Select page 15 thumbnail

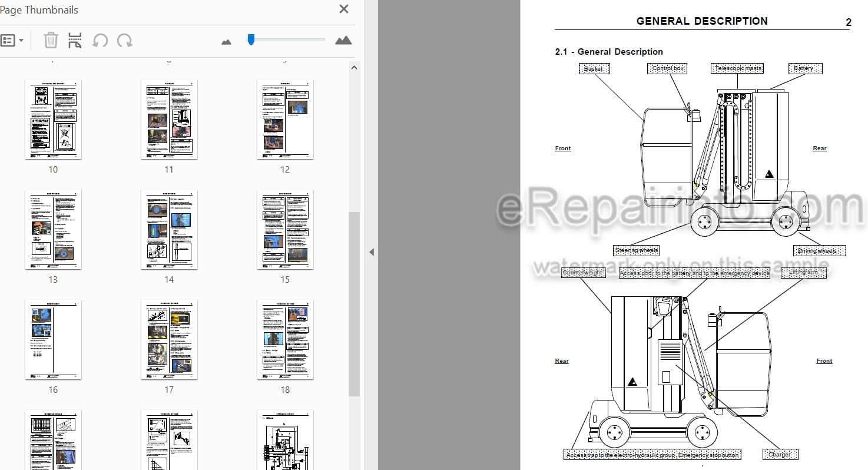285,230
